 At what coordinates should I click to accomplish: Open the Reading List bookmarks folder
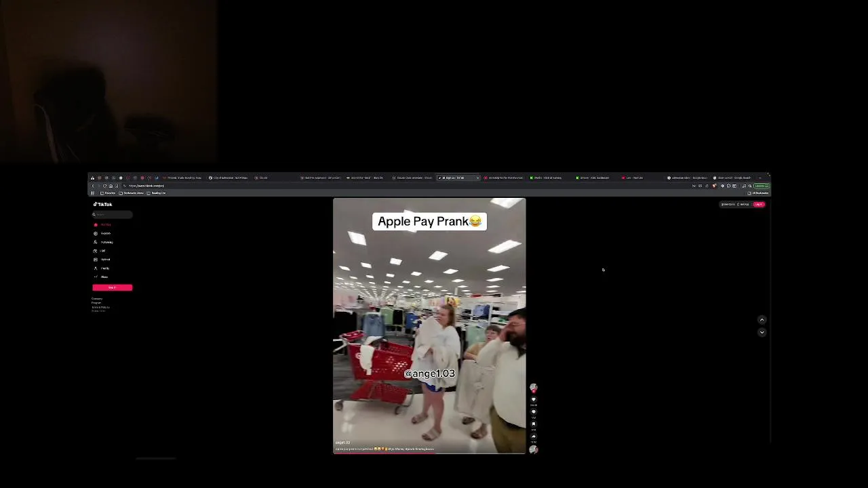[x=157, y=193]
